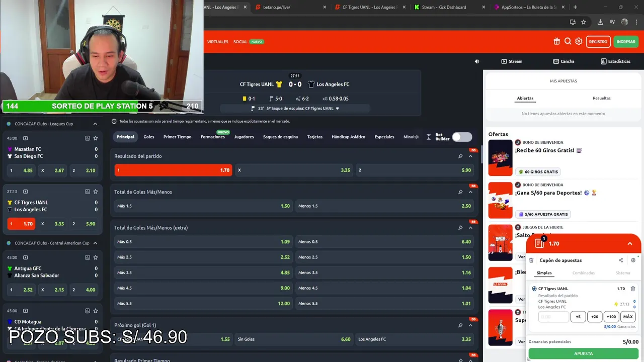Favorite the CF Tigres UANL match in sidebar
The image size is (644, 362).
click(96, 192)
